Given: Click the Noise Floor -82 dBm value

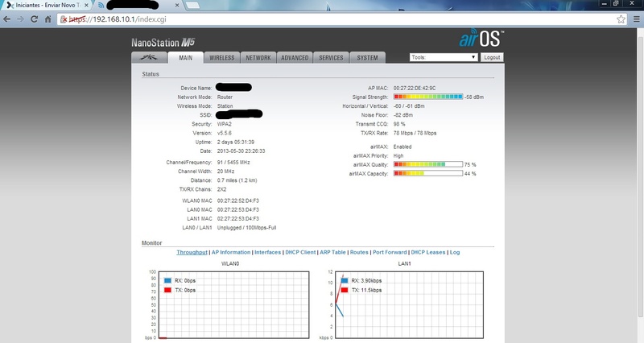Looking at the screenshot, I should pos(403,115).
